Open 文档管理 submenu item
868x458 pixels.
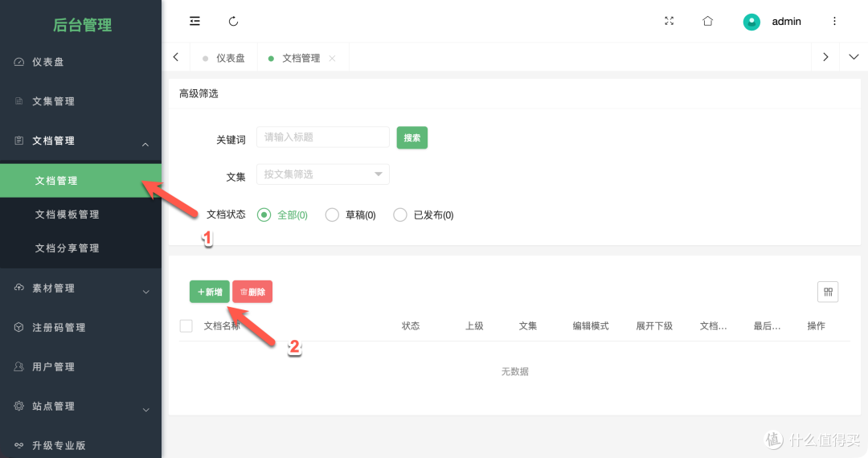pyautogui.click(x=81, y=180)
